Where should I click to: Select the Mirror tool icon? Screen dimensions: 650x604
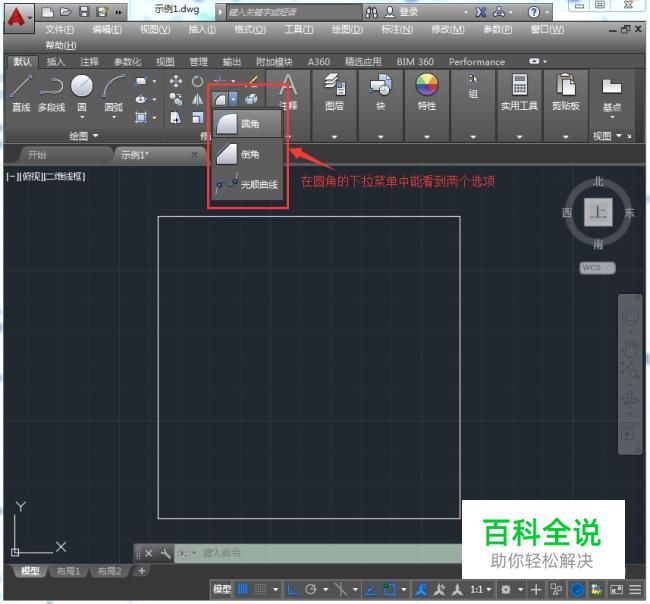point(197,99)
